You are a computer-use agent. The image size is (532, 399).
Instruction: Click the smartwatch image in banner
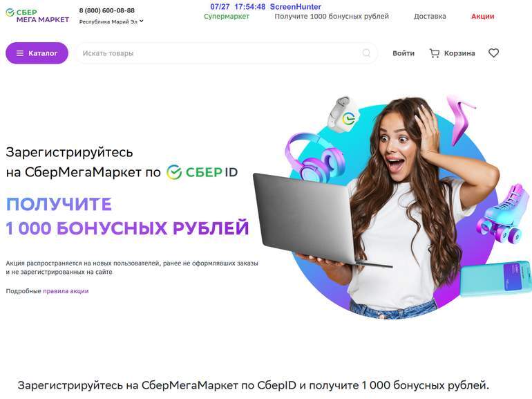click(x=343, y=115)
